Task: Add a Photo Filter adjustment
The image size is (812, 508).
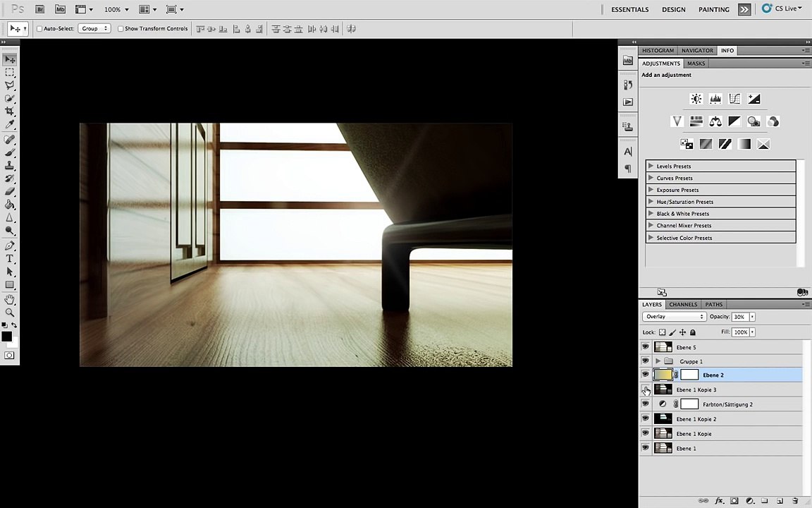Action: tap(754, 121)
